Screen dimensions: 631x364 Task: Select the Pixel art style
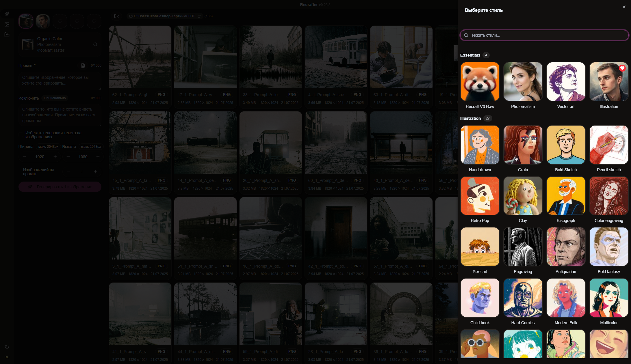click(480, 247)
